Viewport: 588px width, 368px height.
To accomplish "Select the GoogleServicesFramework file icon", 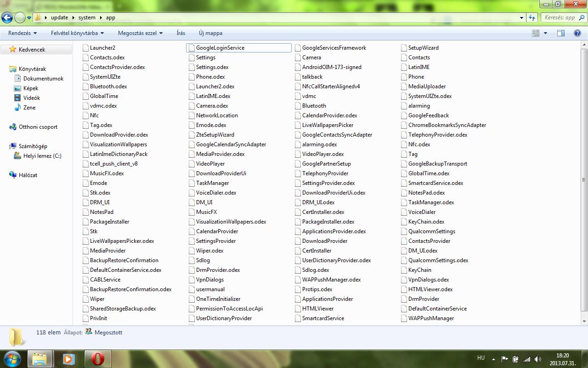I will 298,47.
